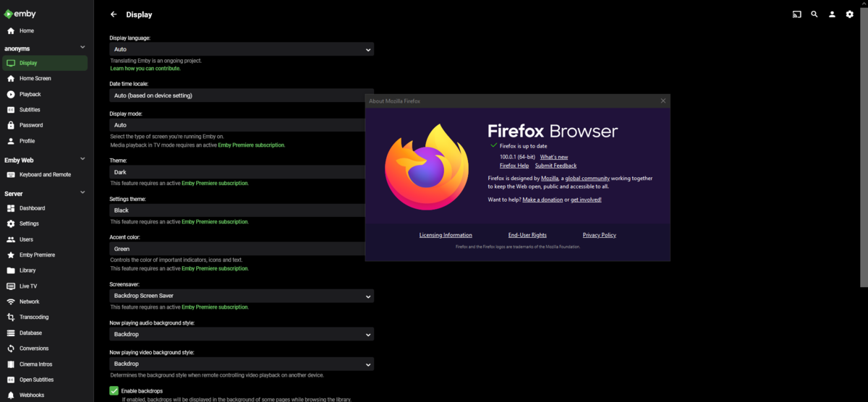
Task: Click the Learn how you can contribute link
Action: click(145, 69)
